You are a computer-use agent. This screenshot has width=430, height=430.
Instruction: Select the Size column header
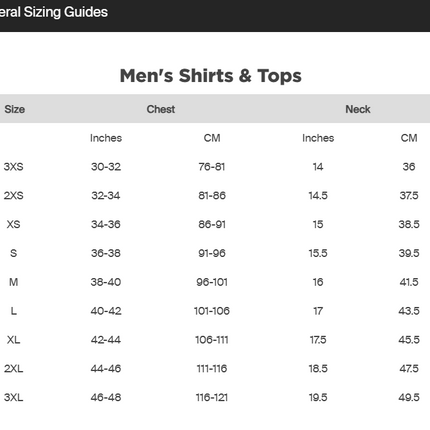[15, 109]
